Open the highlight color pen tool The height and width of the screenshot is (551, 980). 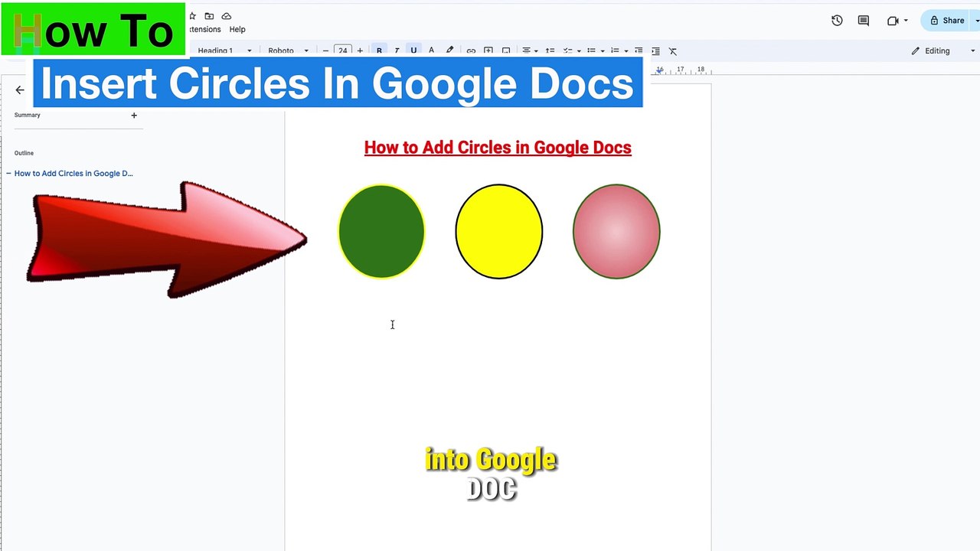(x=449, y=51)
